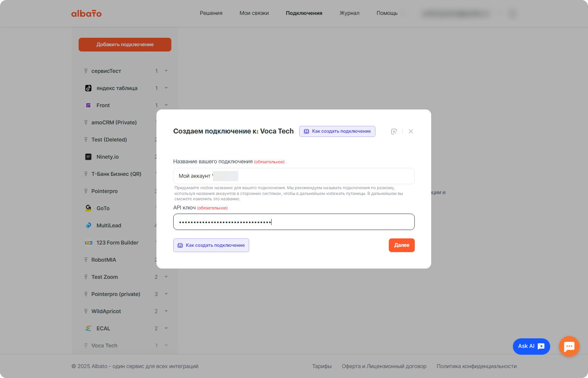
Task: Select the 123 Form Builder icon
Action: point(88,242)
